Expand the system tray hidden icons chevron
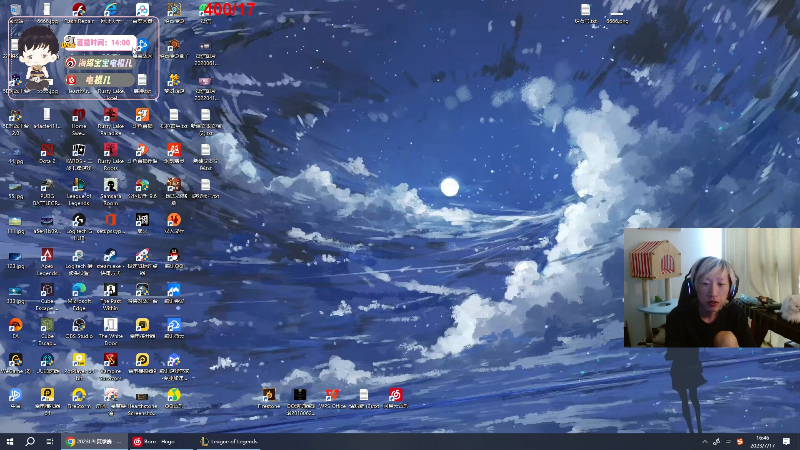This screenshot has height=450, width=800. pyautogui.click(x=705, y=442)
